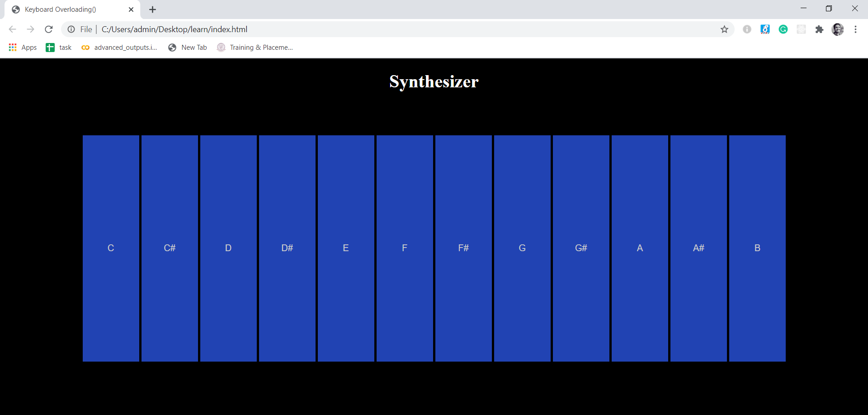Viewport: 868px width, 415px height.
Task: Click the blue extension icon beside Grammarly
Action: click(765, 29)
